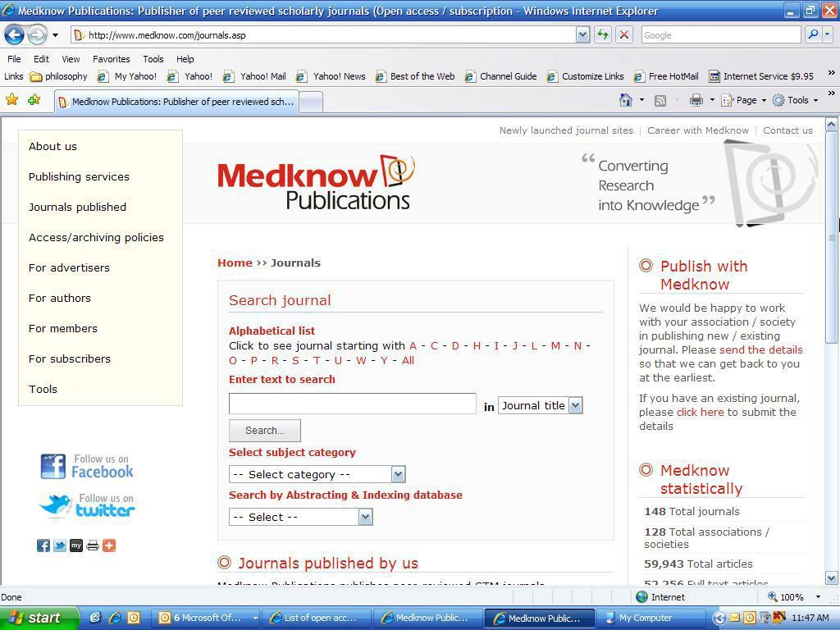This screenshot has width=840, height=630.
Task: Change zoom level at 100% status bar
Action: (x=794, y=597)
